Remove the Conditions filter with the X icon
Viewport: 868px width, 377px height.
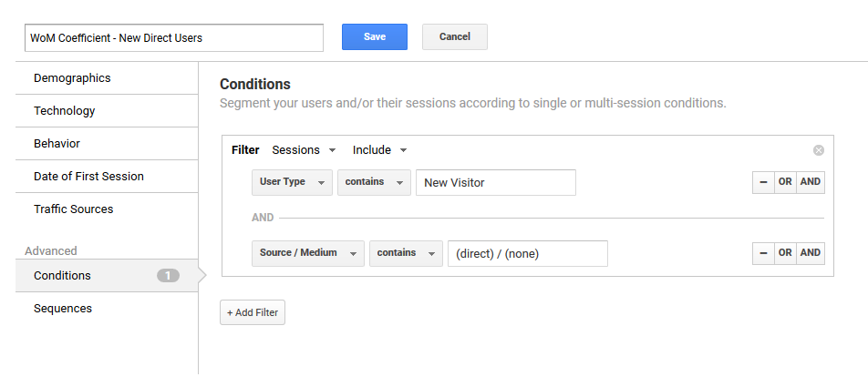pyautogui.click(x=818, y=150)
